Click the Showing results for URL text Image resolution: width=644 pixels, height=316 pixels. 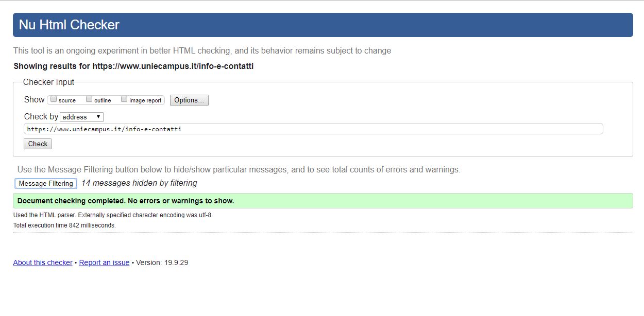133,66
